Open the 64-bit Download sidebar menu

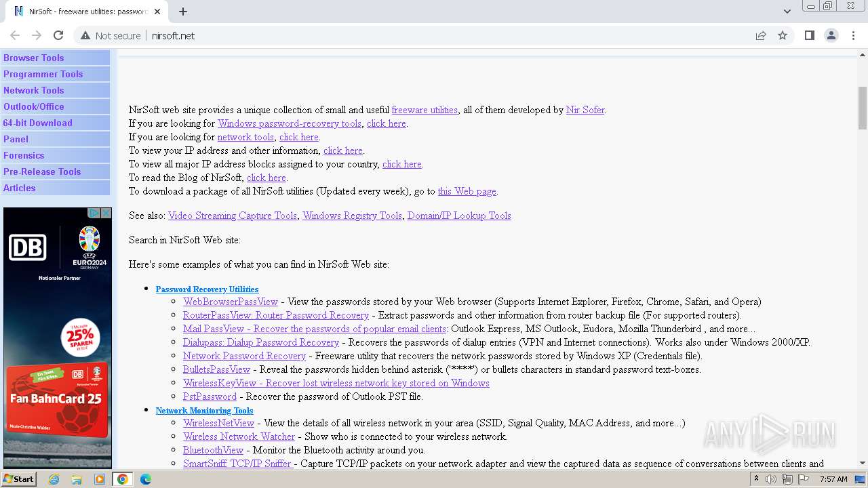pos(56,123)
